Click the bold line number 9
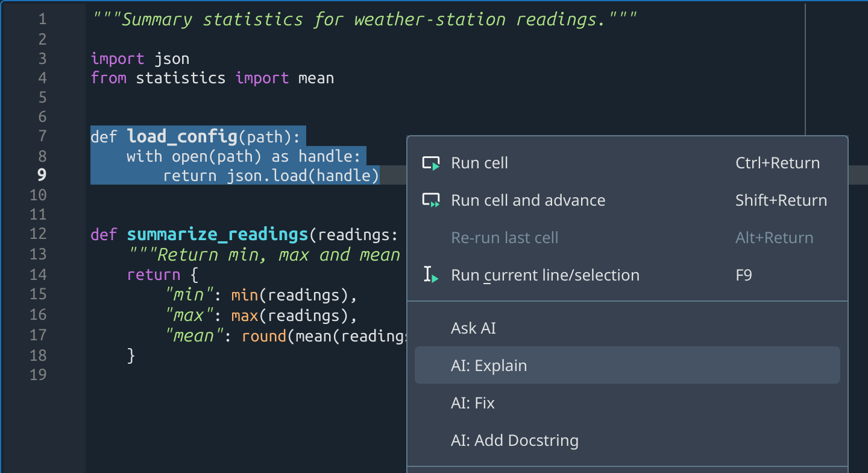 (42, 175)
